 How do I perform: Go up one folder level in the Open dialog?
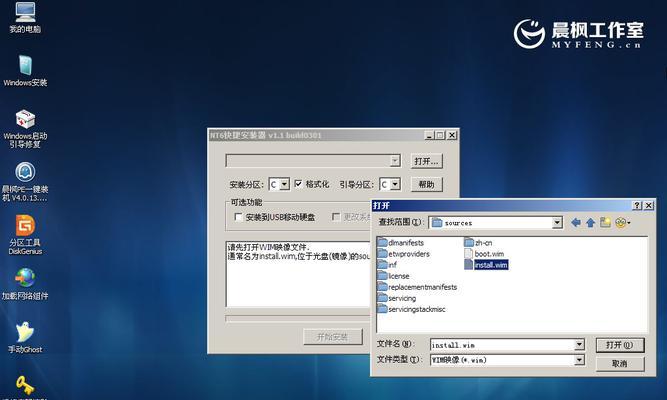tap(591, 222)
